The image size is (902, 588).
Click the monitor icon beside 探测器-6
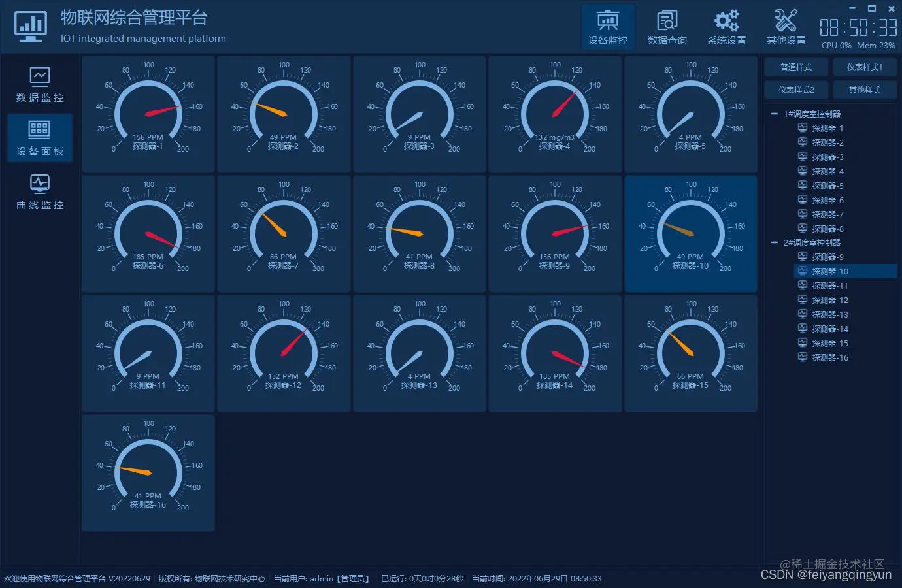point(803,200)
